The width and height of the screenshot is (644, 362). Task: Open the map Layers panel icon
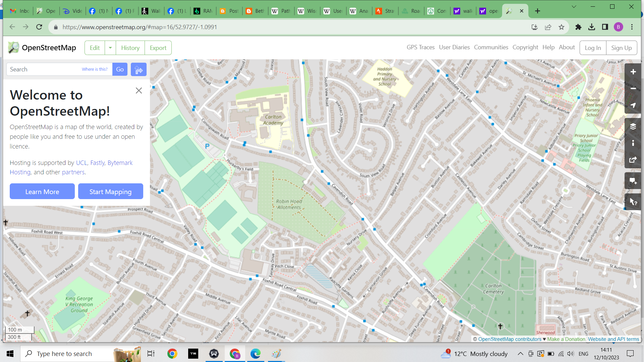[x=633, y=126]
